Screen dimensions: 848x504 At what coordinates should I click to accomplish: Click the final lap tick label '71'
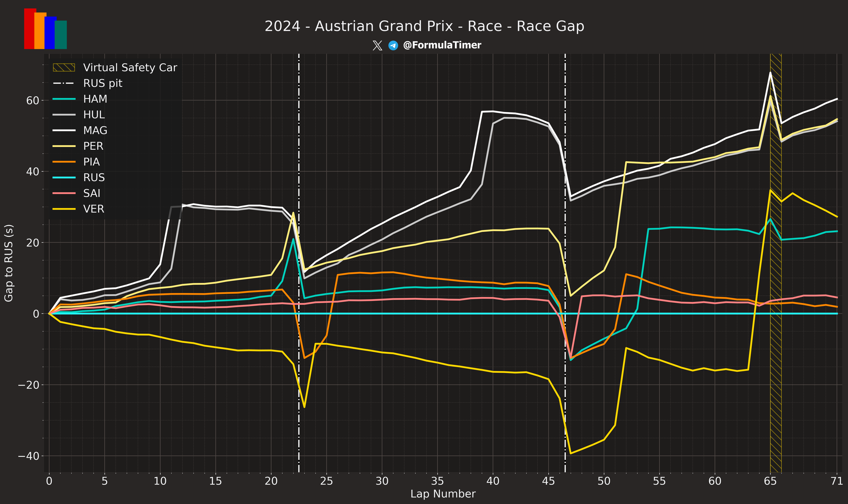[837, 481]
